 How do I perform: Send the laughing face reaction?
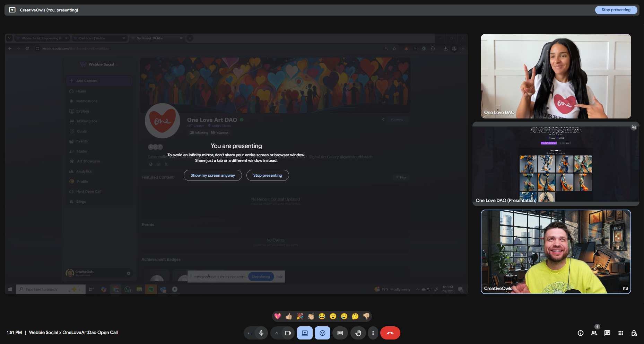click(x=322, y=316)
